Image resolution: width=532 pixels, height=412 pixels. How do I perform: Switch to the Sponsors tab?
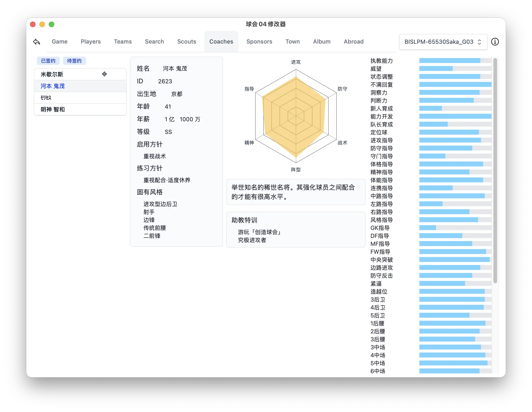(259, 42)
